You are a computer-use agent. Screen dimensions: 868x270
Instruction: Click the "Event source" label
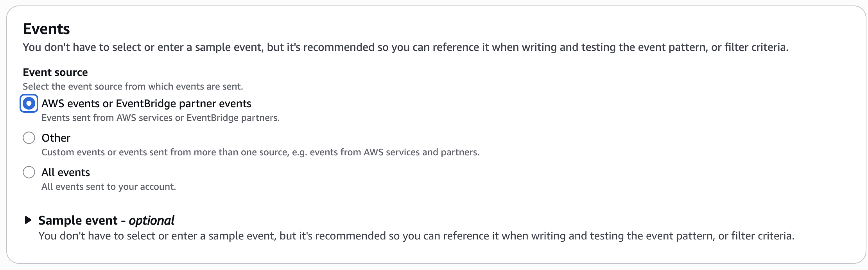point(55,72)
